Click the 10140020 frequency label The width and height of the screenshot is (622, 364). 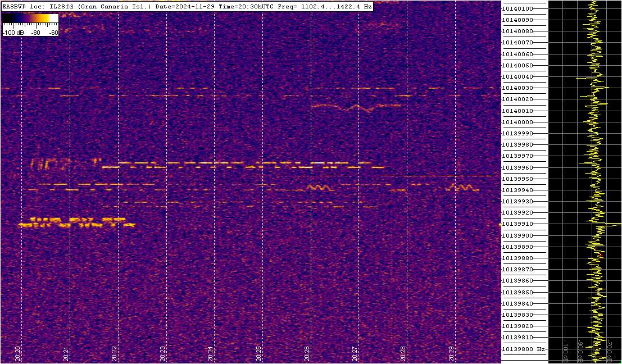(517, 99)
